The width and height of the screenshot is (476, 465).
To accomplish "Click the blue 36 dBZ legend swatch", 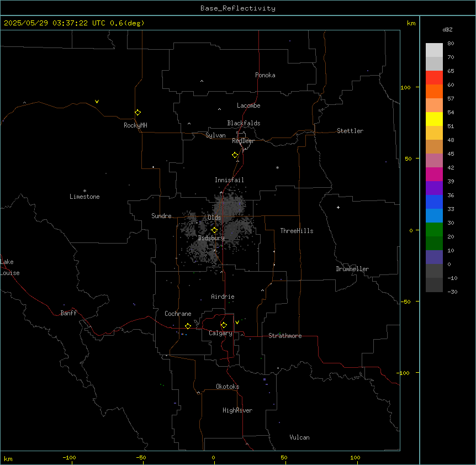I will tap(434, 202).
